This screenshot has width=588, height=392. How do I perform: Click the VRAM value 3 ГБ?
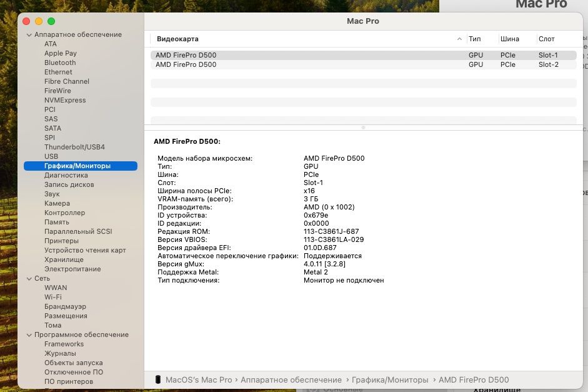tap(311, 199)
